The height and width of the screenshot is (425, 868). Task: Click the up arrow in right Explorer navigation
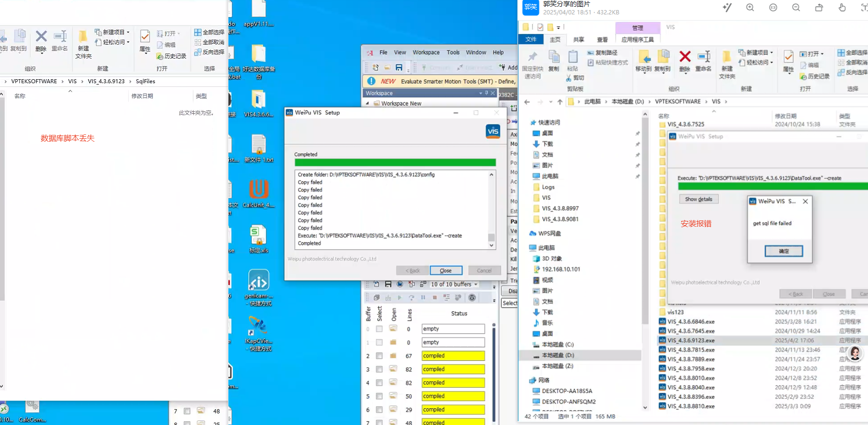(x=560, y=102)
